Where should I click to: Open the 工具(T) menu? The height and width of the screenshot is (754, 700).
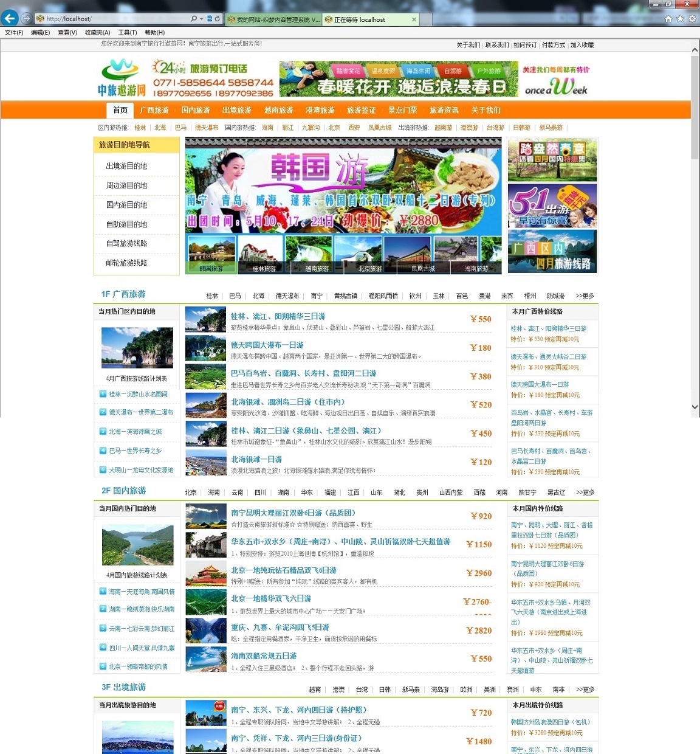(128, 33)
